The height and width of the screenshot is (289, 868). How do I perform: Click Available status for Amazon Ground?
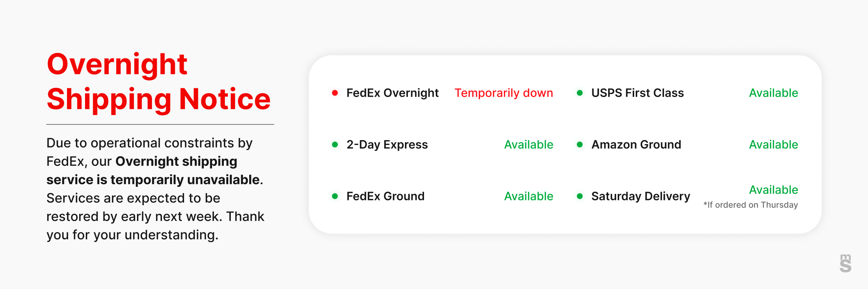click(x=773, y=144)
